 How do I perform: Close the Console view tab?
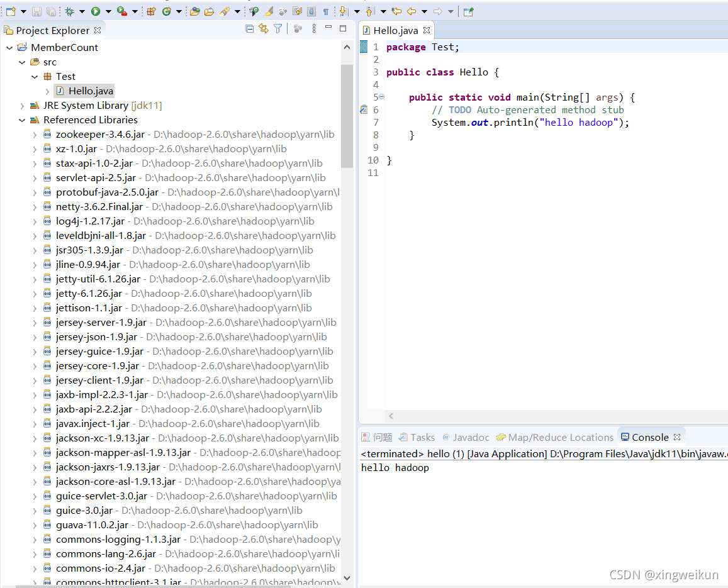coord(677,437)
